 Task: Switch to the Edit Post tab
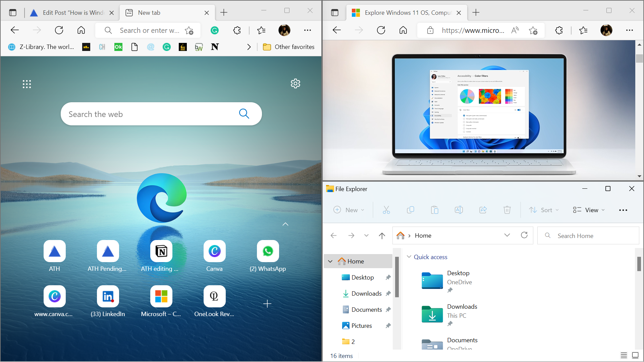[x=72, y=13]
